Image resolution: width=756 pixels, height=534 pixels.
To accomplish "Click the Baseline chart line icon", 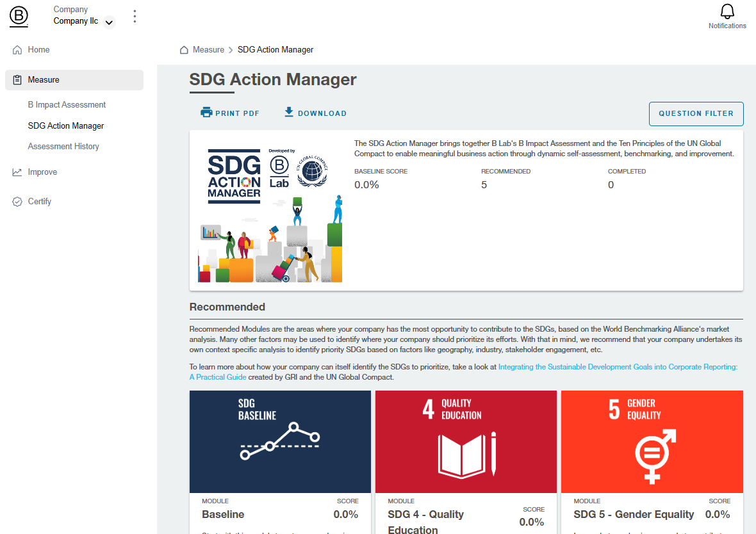I will pyautogui.click(x=280, y=441).
